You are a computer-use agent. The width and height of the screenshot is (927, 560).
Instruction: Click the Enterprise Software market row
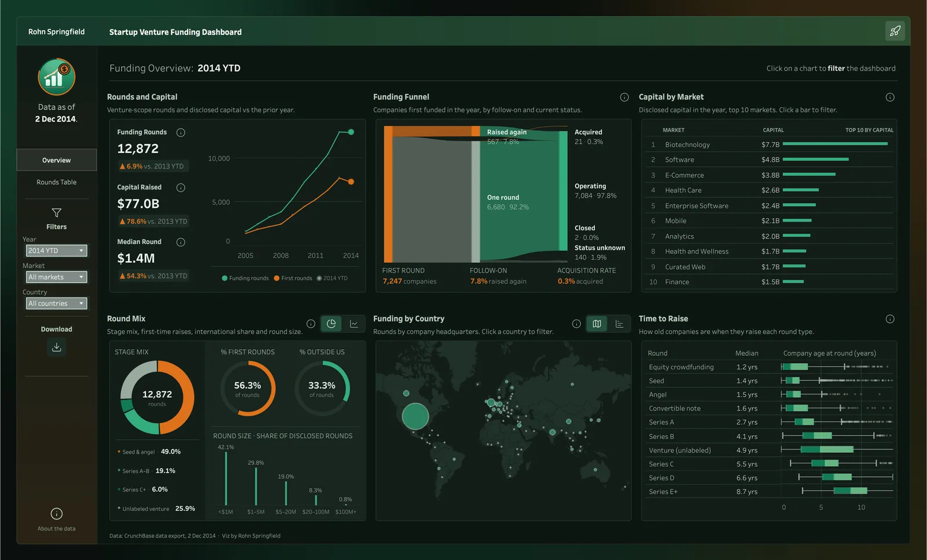(769, 206)
